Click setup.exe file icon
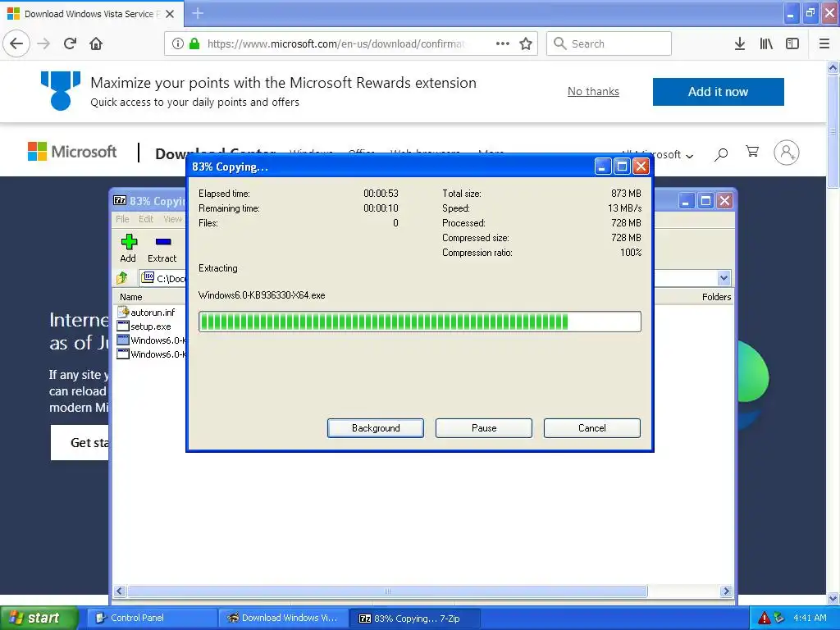840x630 pixels. [x=123, y=326]
